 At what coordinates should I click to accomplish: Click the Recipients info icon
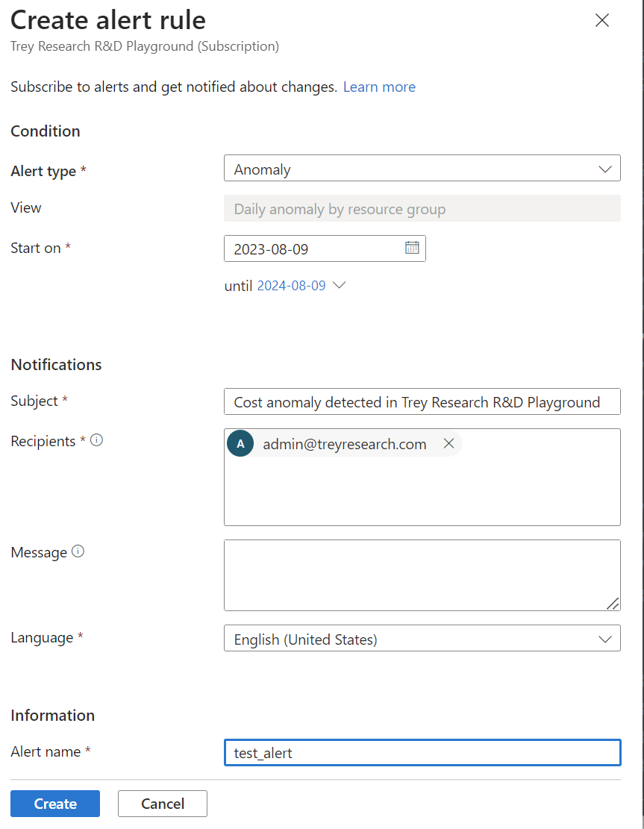point(96,440)
